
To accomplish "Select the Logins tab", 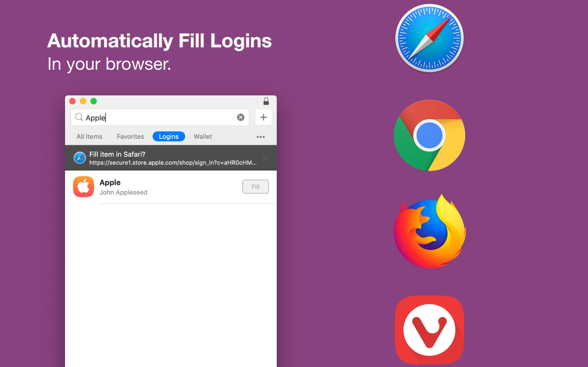I will coord(169,136).
